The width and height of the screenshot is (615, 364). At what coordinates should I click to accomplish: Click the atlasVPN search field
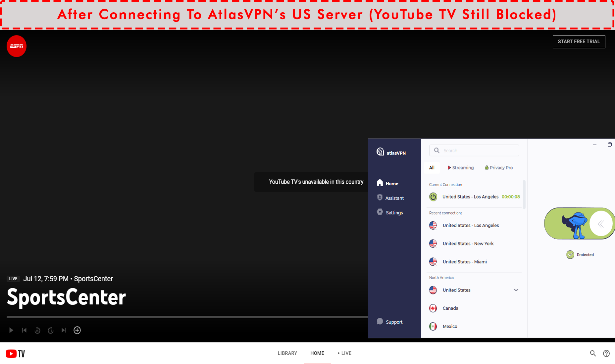pyautogui.click(x=474, y=150)
